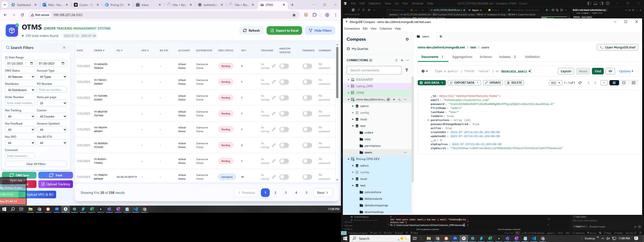Refresh the documents list in Compass
This screenshot has width=644, height=242.
tap(580, 83)
